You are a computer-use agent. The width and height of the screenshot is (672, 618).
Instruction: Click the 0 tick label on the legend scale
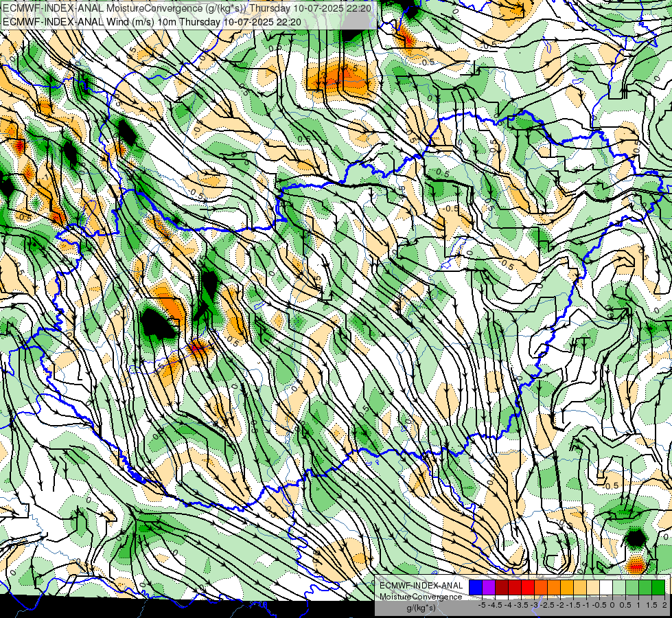tap(612, 605)
